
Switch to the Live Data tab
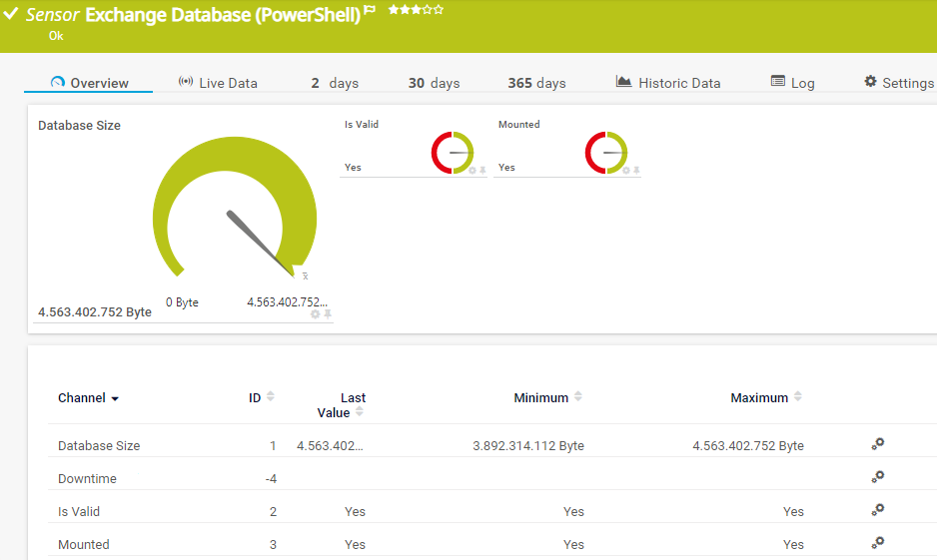click(x=218, y=83)
